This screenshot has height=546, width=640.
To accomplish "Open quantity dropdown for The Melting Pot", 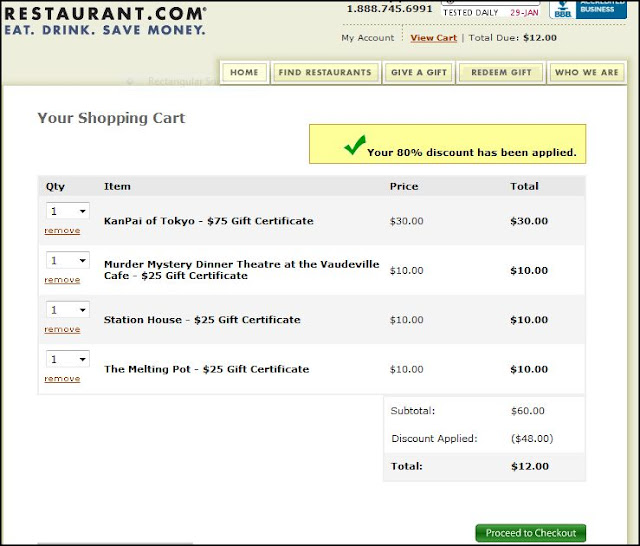I will click(x=68, y=359).
